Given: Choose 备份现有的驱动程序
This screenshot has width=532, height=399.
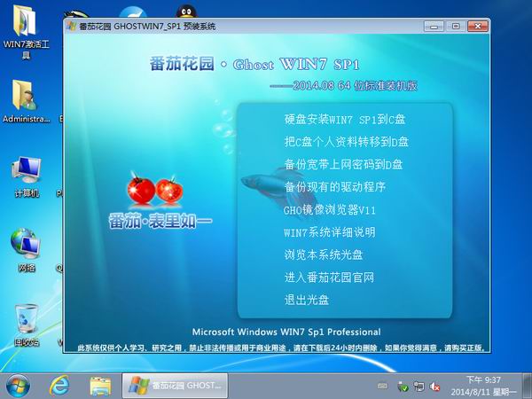Looking at the screenshot, I should 335,186.
